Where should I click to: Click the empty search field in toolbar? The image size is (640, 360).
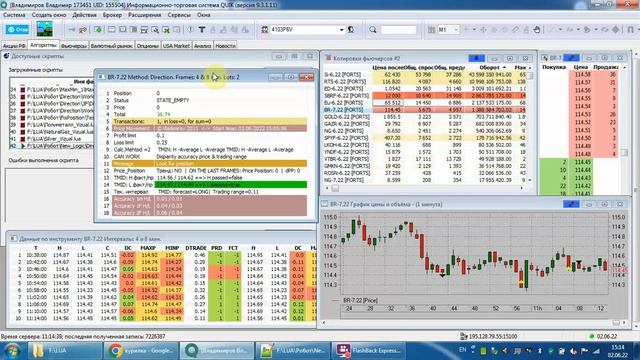tap(398, 30)
